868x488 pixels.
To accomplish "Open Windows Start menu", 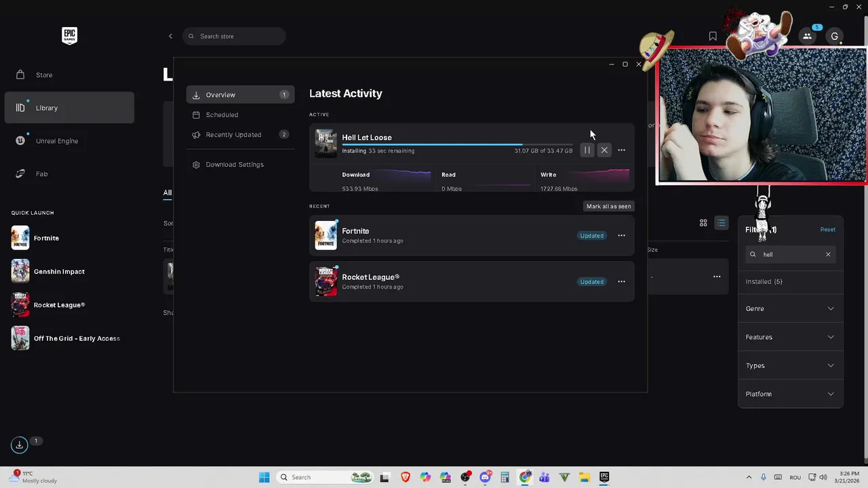I will [x=264, y=477].
